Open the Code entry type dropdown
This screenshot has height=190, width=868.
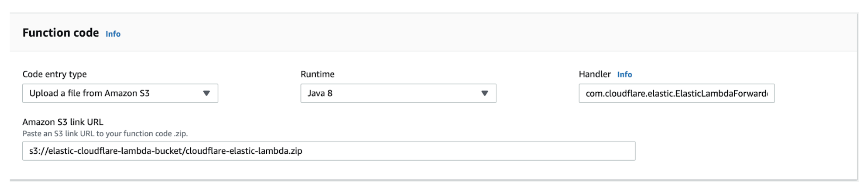[x=120, y=93]
